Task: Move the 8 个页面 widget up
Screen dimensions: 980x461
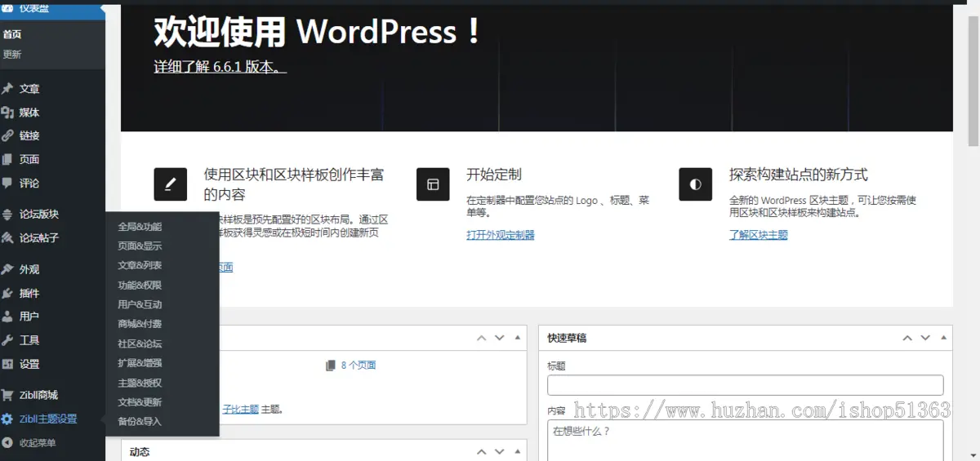Action: pyautogui.click(x=482, y=338)
